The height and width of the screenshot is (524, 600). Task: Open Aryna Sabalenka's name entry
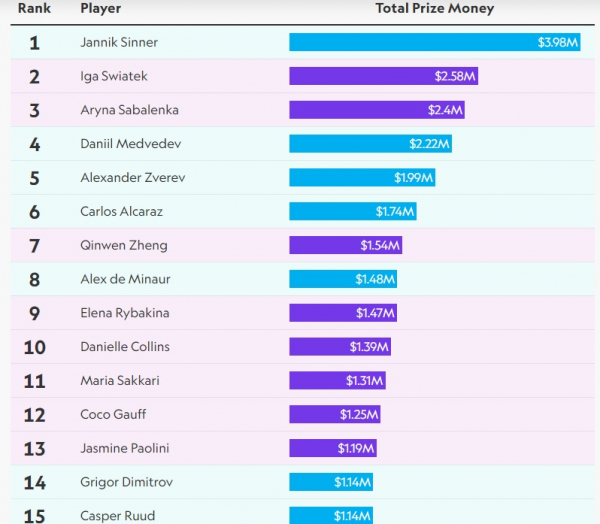(x=129, y=110)
